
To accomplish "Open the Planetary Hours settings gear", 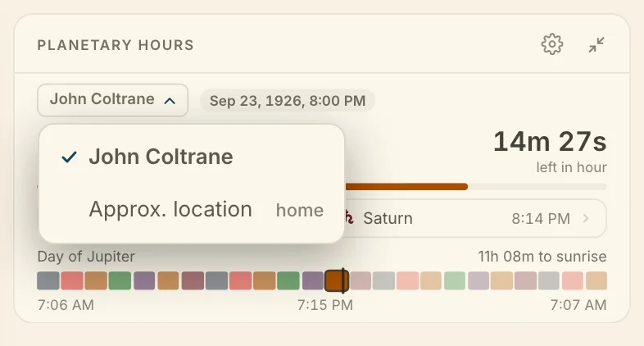I will pyautogui.click(x=552, y=44).
